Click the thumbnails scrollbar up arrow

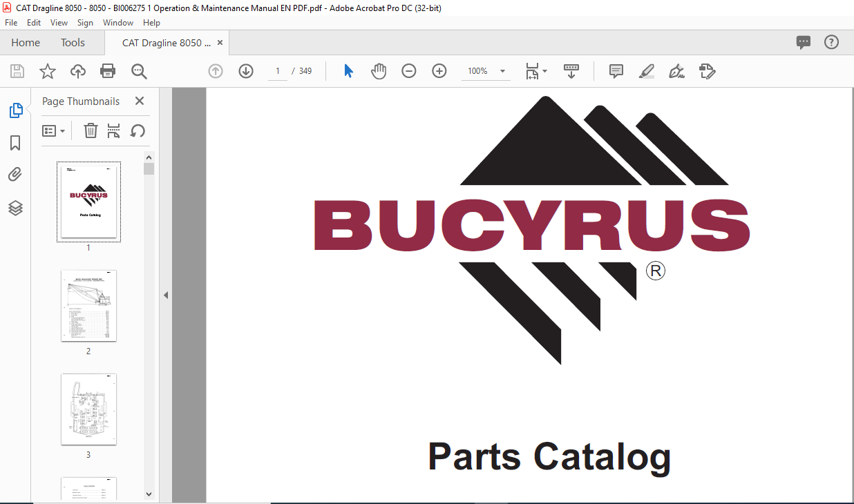click(149, 157)
